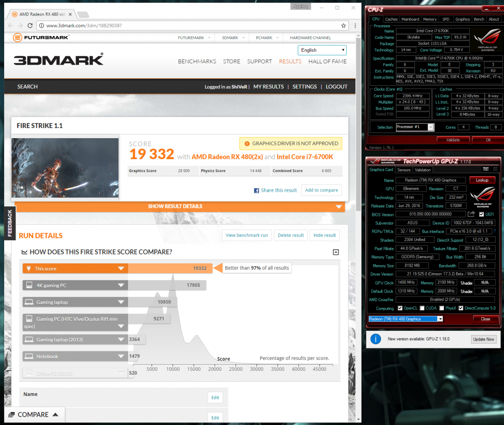Click the Notebook row laptop icon

pos(29,356)
